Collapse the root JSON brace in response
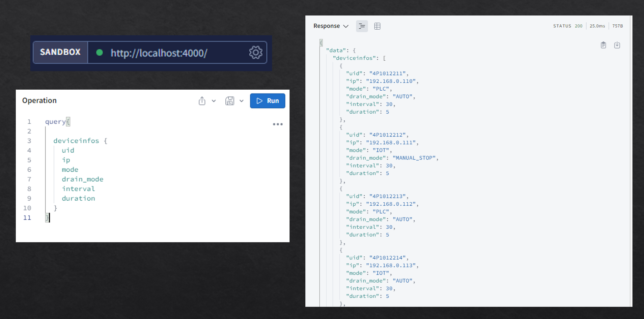The height and width of the screenshot is (319, 644). coord(321,43)
